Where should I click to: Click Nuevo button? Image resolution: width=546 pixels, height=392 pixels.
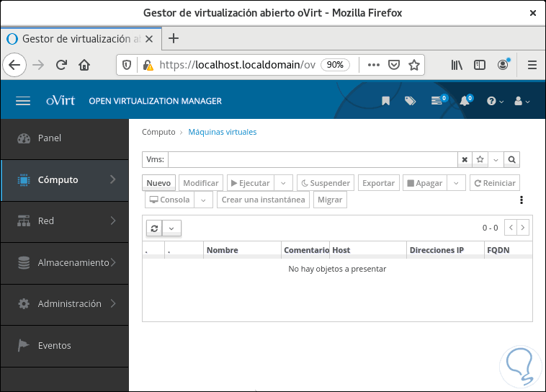tap(158, 183)
